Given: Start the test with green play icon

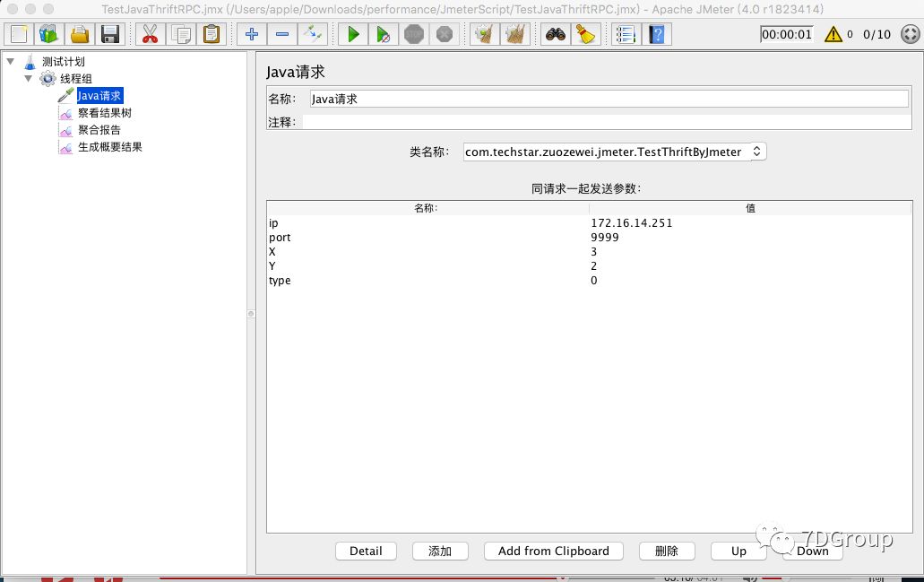Looking at the screenshot, I should (x=353, y=34).
